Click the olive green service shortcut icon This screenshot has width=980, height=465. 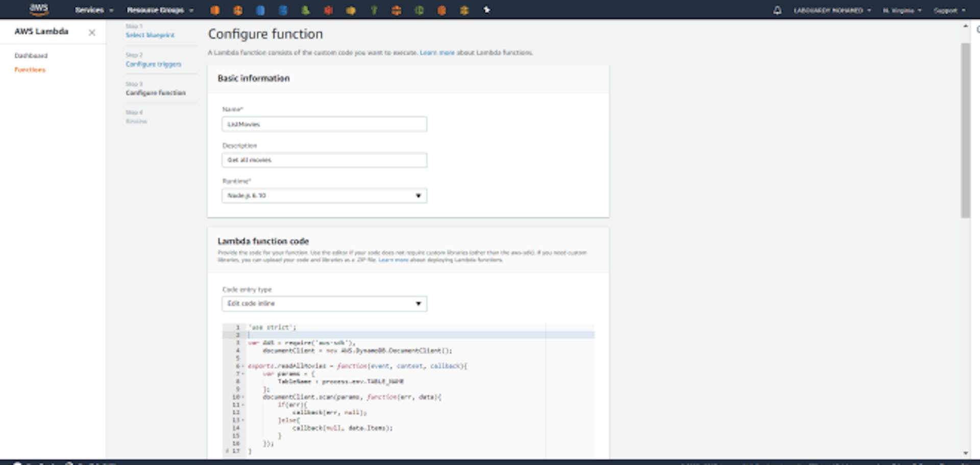coord(374,10)
